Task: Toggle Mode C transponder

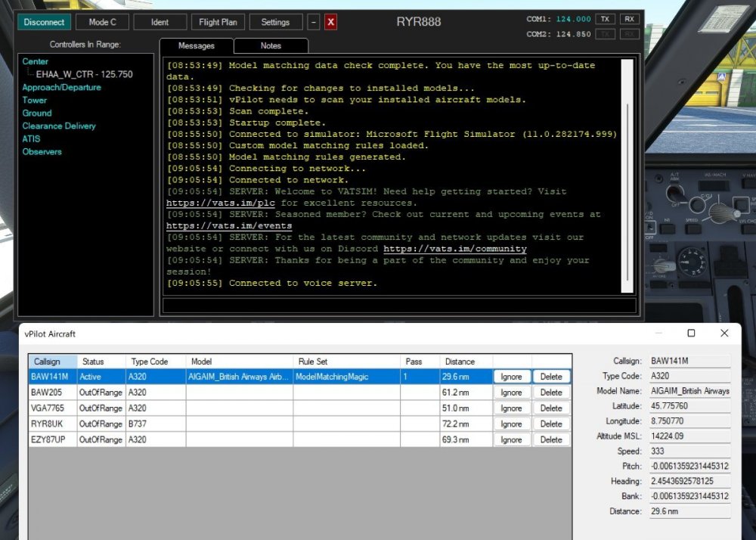Action: tap(102, 22)
